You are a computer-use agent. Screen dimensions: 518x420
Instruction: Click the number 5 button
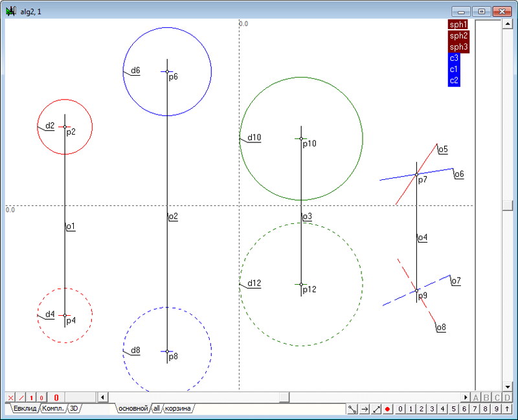click(453, 409)
